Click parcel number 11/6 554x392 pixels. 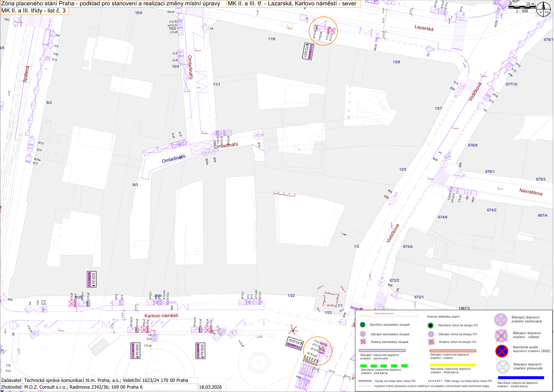(272, 39)
